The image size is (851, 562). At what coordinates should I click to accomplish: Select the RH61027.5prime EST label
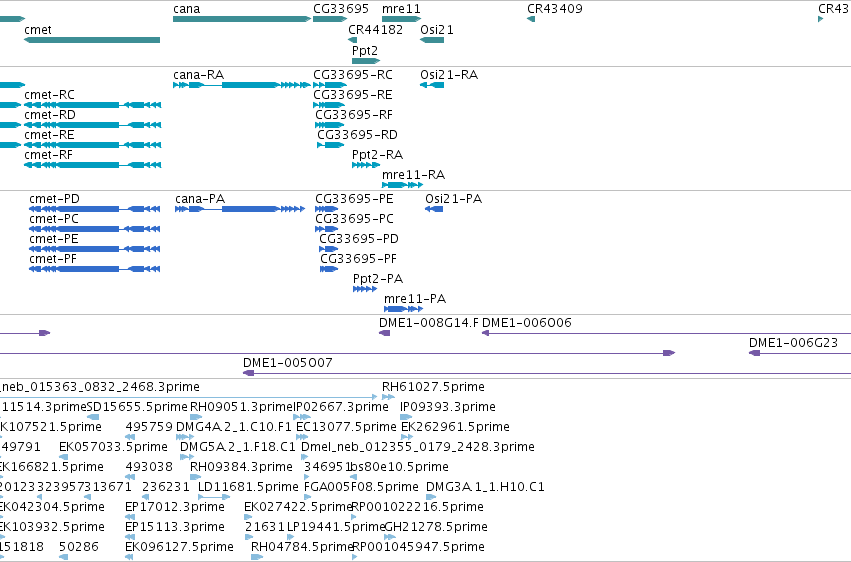click(433, 387)
